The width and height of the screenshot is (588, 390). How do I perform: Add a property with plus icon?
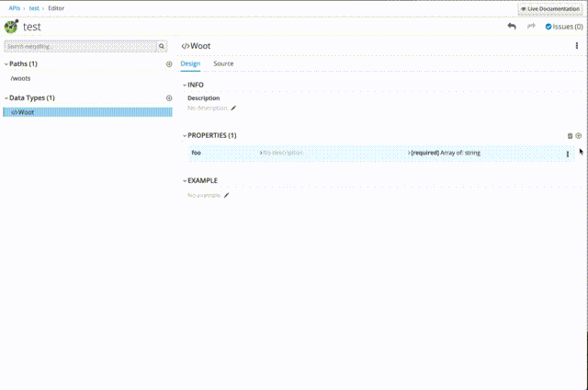[579, 136]
